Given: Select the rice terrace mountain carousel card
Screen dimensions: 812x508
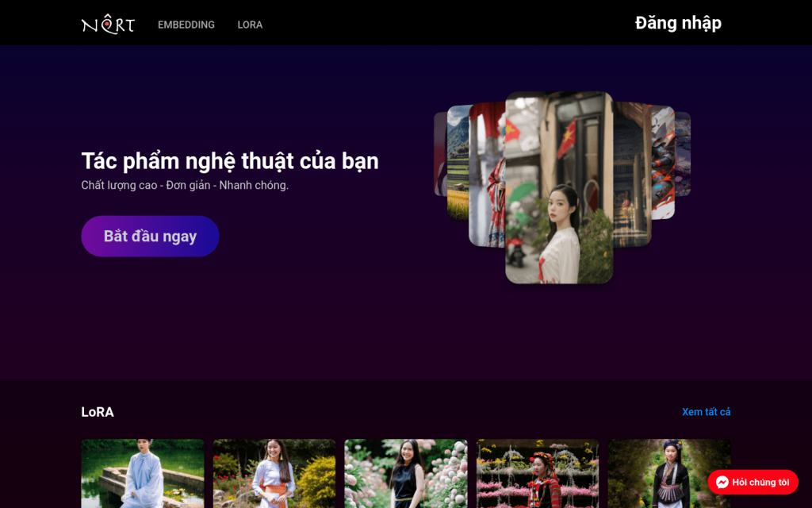Looking at the screenshot, I should (x=458, y=163).
